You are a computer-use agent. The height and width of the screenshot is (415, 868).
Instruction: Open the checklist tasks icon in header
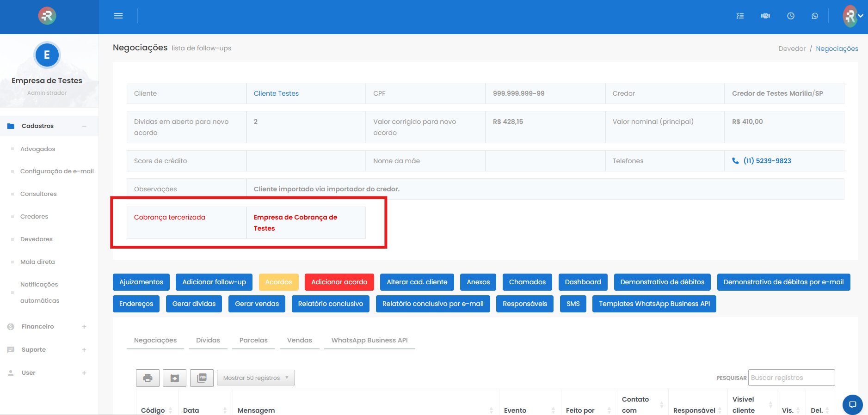[x=740, y=16]
